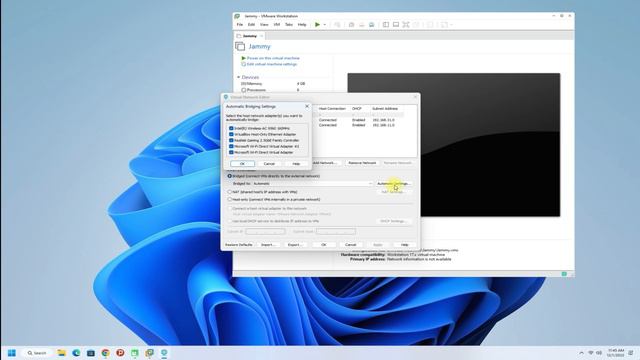
Task: Close the Jammy tab with its X
Action: [262, 36]
